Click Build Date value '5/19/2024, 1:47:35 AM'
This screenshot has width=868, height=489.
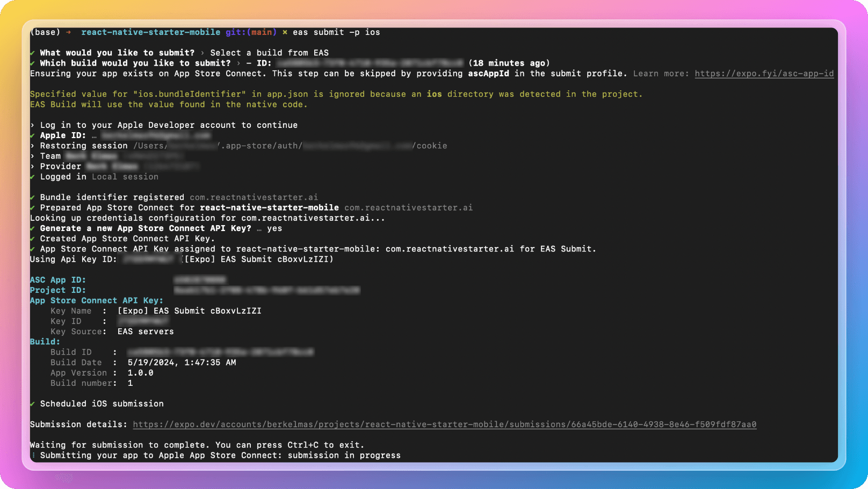click(x=182, y=363)
